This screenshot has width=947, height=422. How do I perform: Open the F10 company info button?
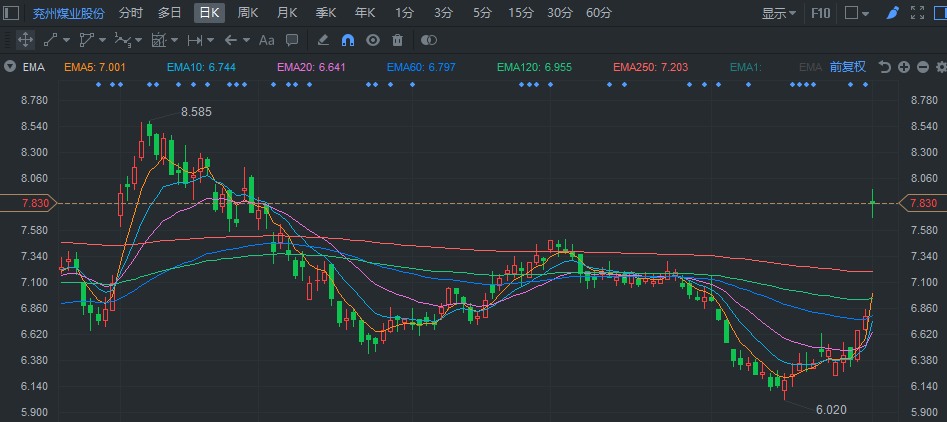click(x=820, y=13)
